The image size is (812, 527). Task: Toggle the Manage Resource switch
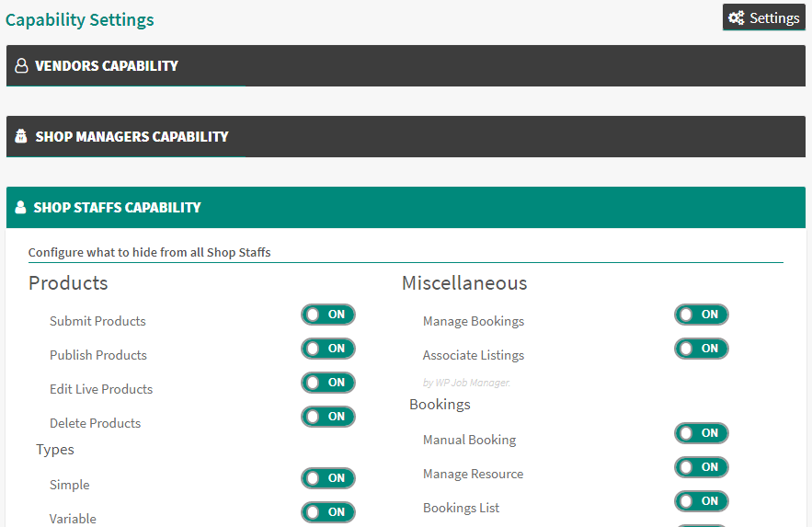point(701,467)
